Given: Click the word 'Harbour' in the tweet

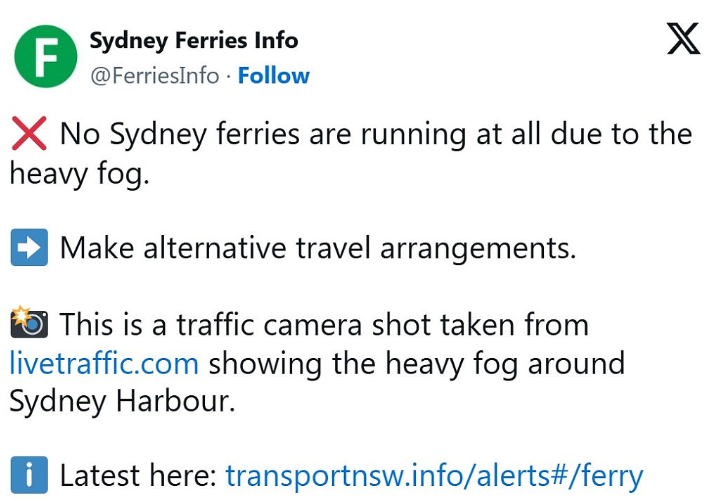Looking at the screenshot, I should click(173, 401).
